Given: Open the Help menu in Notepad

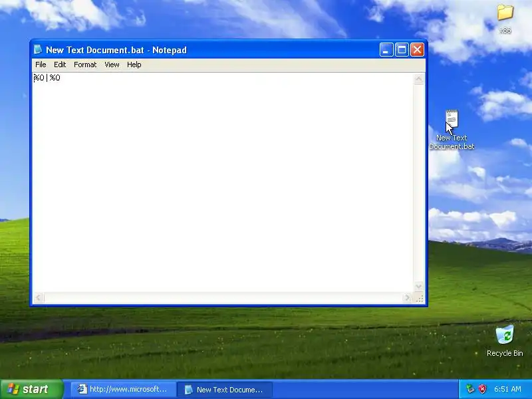Looking at the screenshot, I should click(x=134, y=65).
